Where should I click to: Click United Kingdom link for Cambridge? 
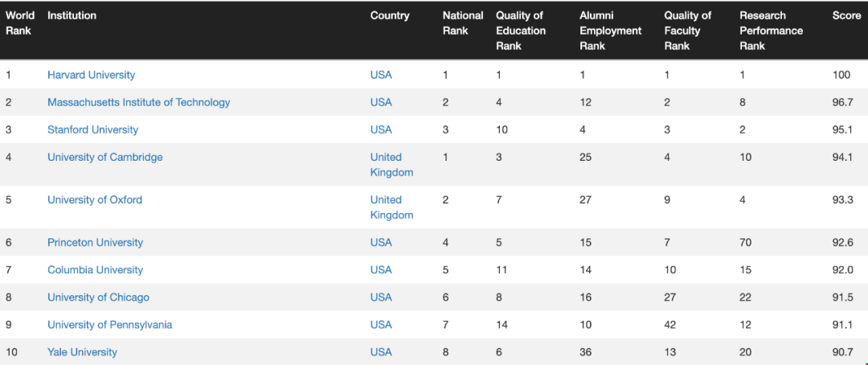pos(391,165)
